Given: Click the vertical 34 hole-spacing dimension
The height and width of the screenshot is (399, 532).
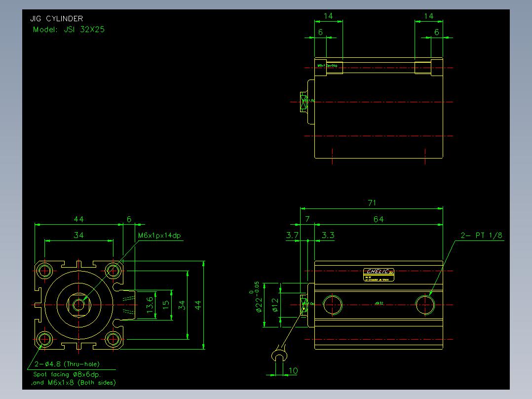Looking at the screenshot, I should click(x=182, y=305).
